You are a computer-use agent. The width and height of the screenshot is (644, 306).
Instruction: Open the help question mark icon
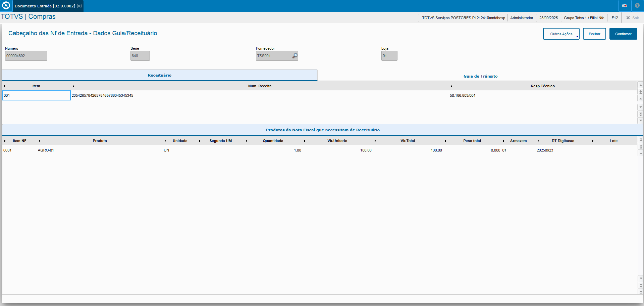(x=637, y=6)
